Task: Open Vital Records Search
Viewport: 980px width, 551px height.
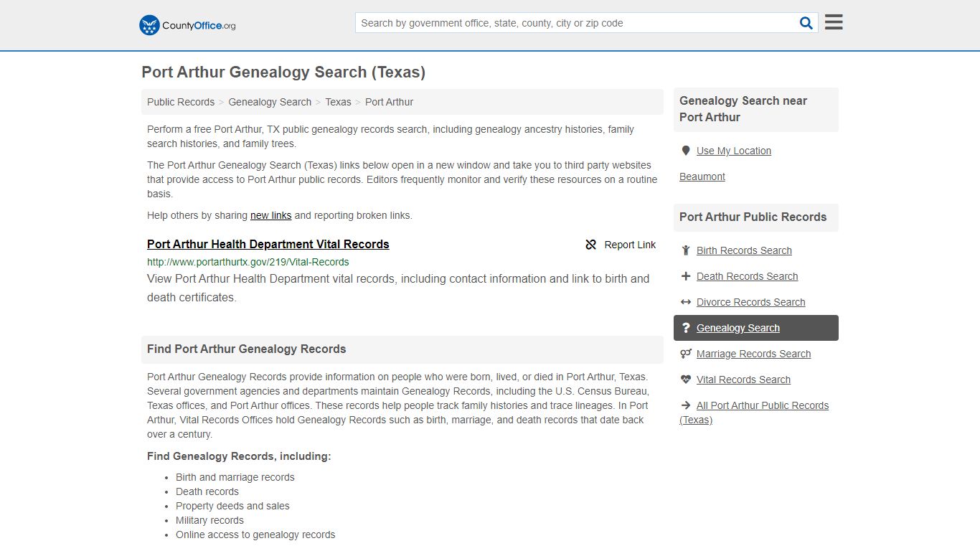Action: [x=743, y=380]
